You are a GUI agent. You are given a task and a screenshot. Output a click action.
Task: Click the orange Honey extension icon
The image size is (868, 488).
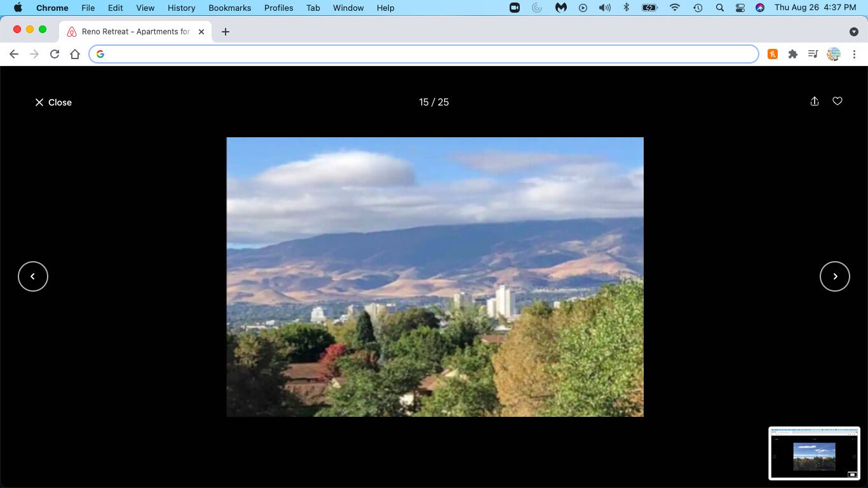point(773,54)
